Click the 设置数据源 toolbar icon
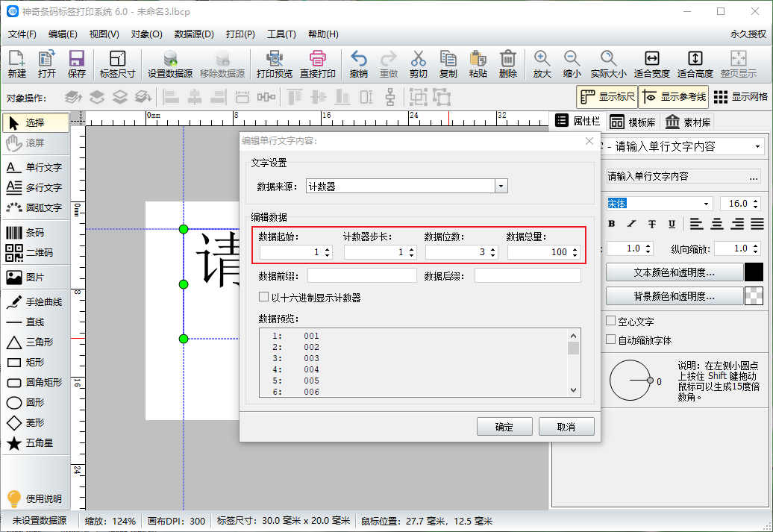Viewport: 773px width, 532px height. point(170,64)
